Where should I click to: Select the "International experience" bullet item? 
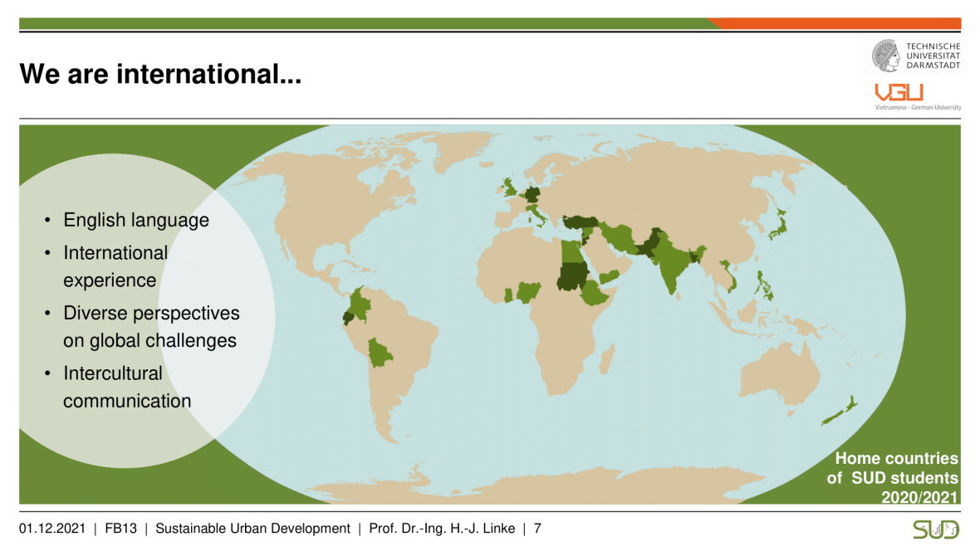[x=115, y=266]
